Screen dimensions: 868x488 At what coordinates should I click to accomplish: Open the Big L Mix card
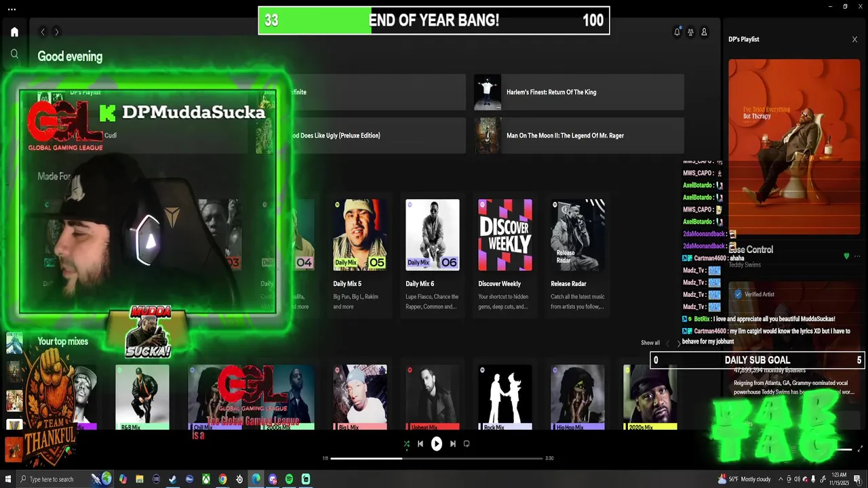(359, 398)
